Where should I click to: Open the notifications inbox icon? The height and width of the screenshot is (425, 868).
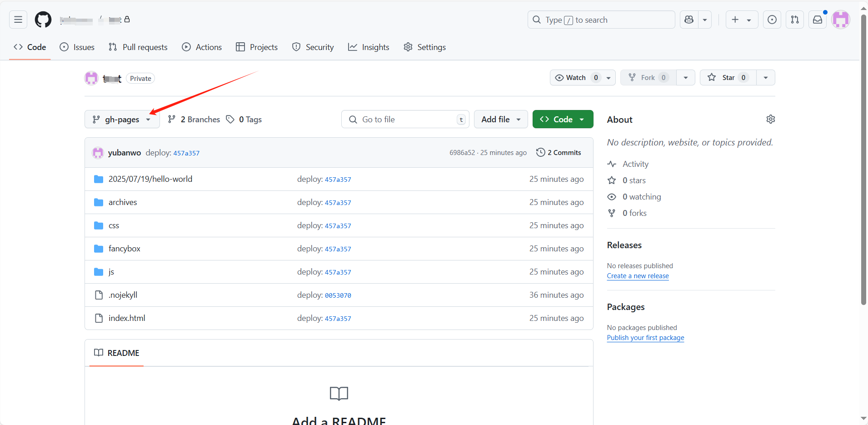818,20
